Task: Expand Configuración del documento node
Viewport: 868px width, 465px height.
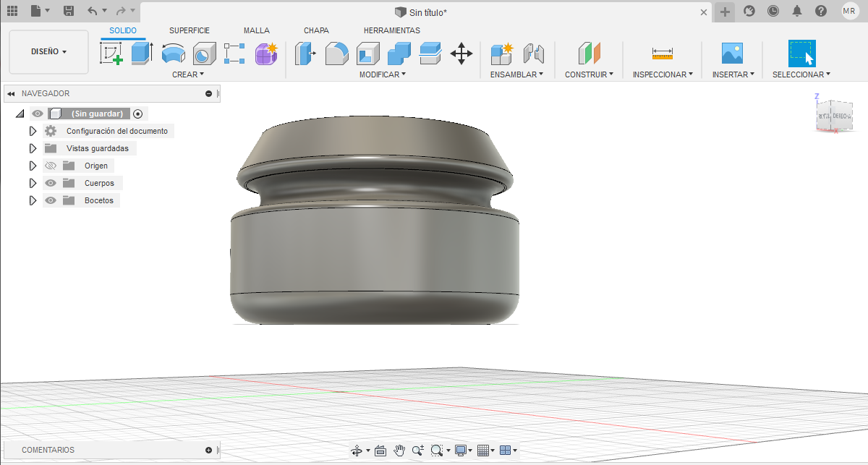Action: (x=33, y=131)
